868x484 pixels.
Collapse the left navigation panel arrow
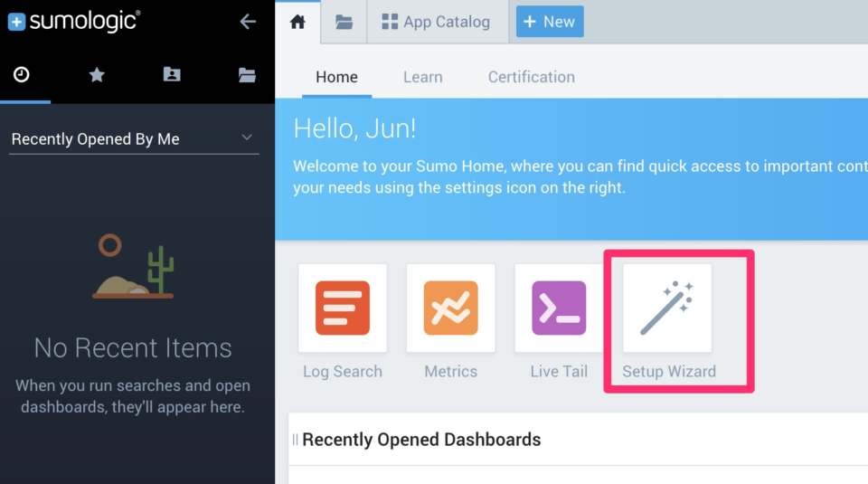click(x=248, y=22)
